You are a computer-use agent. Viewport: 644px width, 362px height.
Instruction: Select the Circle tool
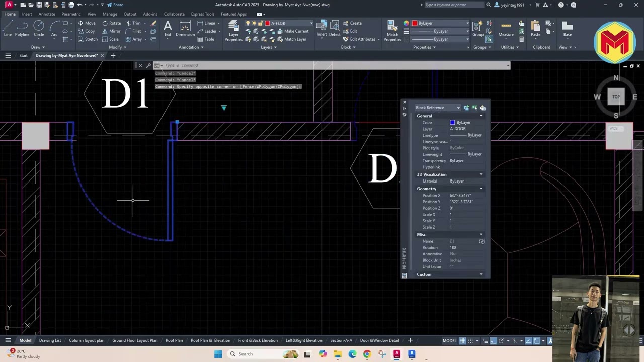(39, 29)
